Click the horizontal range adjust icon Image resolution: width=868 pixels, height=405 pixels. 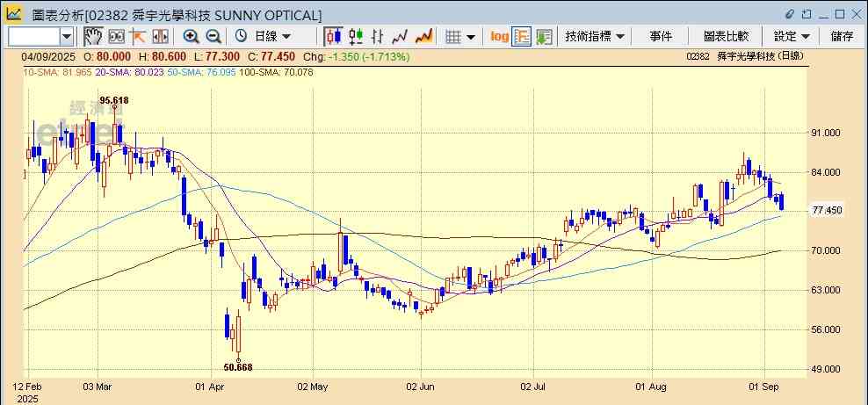[x=160, y=37]
